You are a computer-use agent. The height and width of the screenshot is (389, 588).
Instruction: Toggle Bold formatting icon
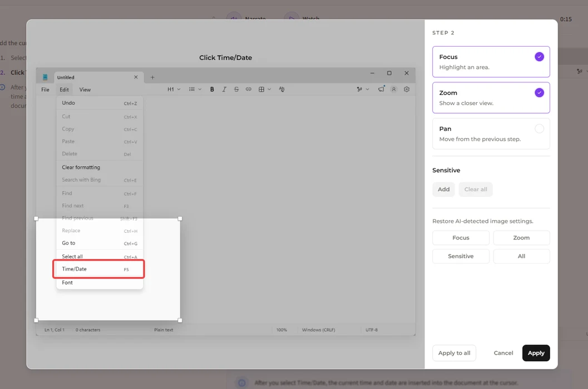[212, 89]
